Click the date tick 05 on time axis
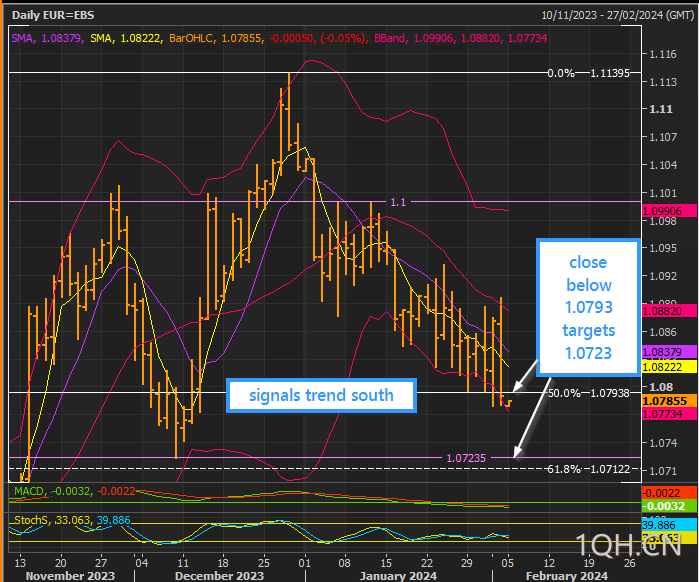699x582 pixels. click(x=507, y=563)
